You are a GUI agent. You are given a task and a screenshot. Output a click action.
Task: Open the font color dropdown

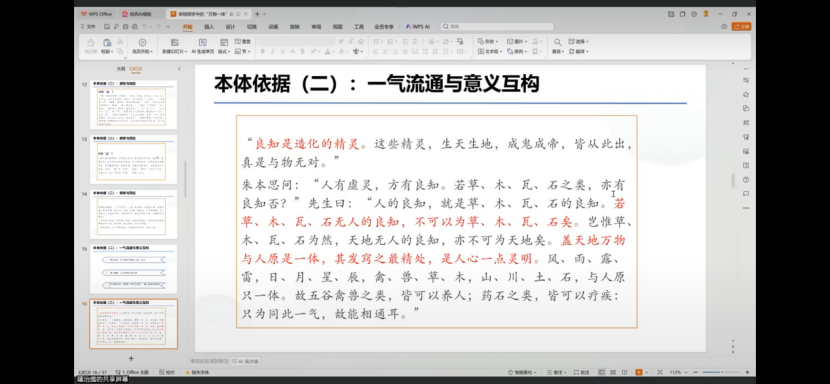[332, 51]
